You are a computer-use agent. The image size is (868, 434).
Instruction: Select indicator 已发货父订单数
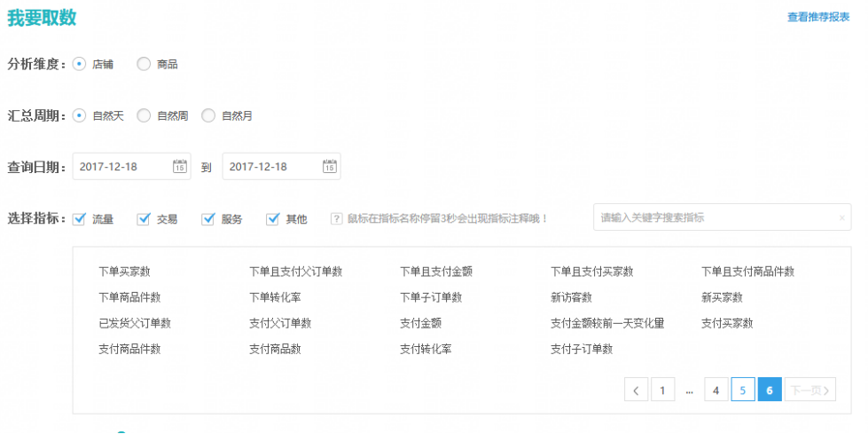[135, 323]
